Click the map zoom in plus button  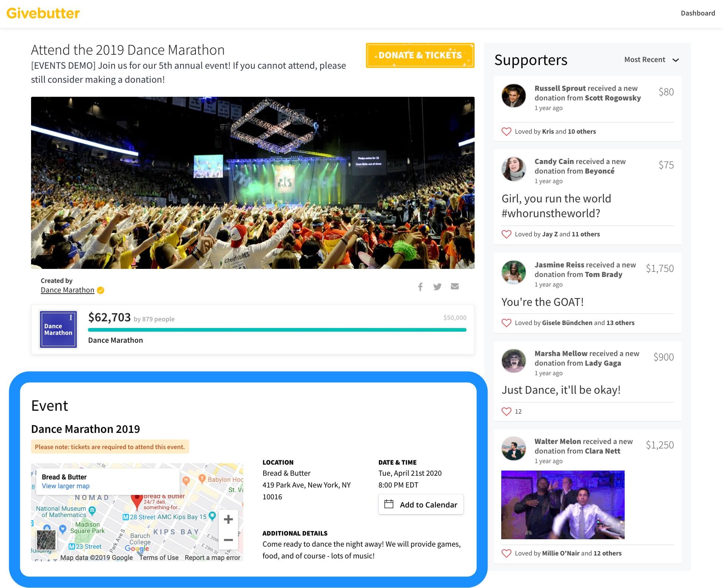228,519
